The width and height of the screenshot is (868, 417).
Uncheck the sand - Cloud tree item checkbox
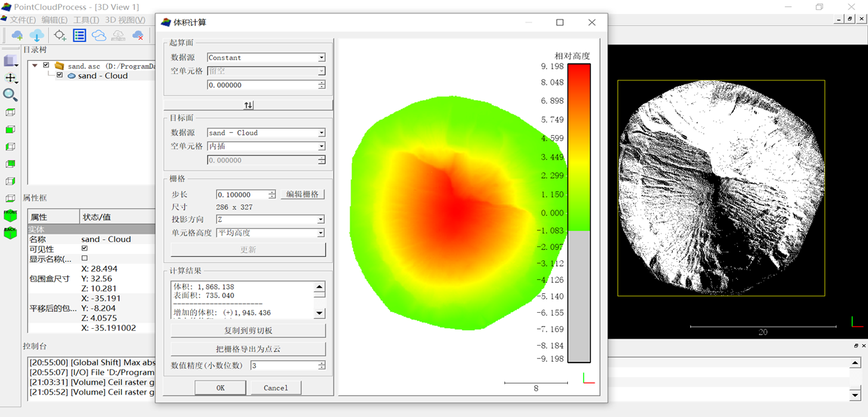[x=60, y=76]
